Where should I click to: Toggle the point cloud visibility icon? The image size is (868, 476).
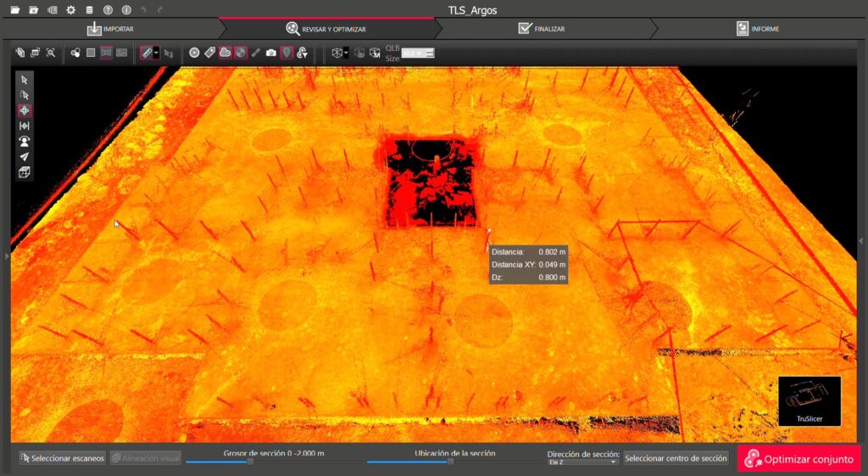tap(225, 53)
